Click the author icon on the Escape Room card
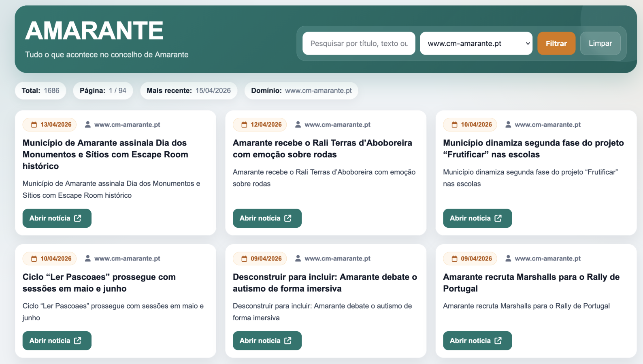 (x=87, y=125)
